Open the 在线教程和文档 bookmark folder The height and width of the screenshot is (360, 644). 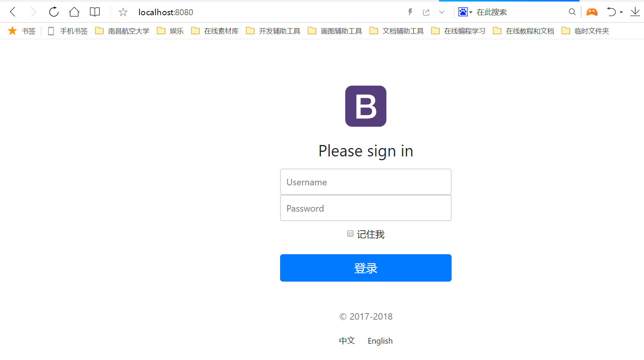pos(524,31)
